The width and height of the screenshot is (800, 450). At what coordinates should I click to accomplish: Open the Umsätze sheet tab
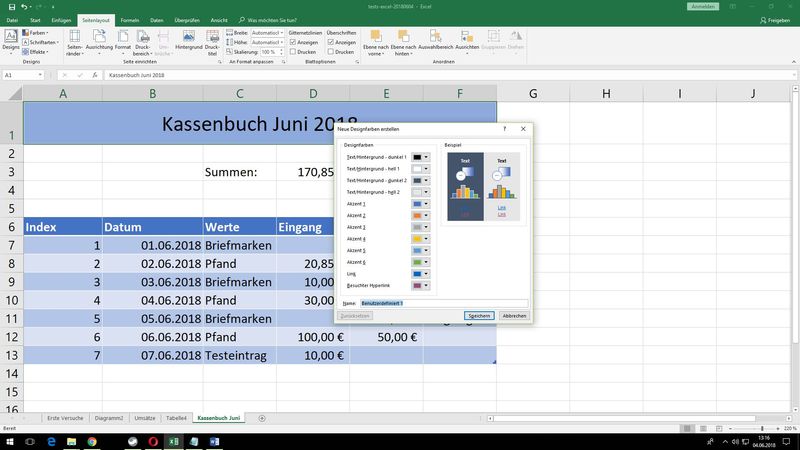(144, 416)
